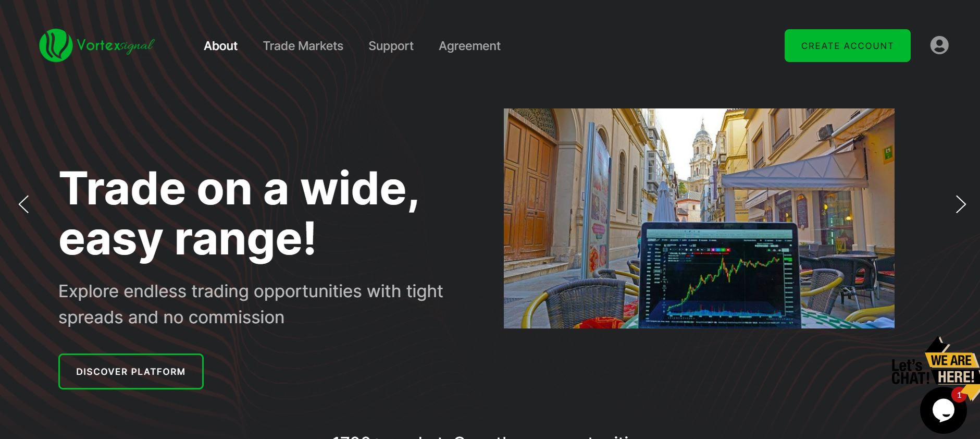Click the 'Let's CHAT!' label
Screen dimensions: 980x439
pyautogui.click(x=908, y=372)
